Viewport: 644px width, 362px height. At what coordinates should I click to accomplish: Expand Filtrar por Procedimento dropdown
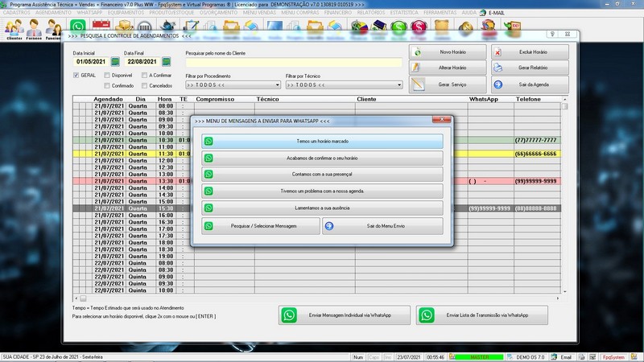[277, 85]
